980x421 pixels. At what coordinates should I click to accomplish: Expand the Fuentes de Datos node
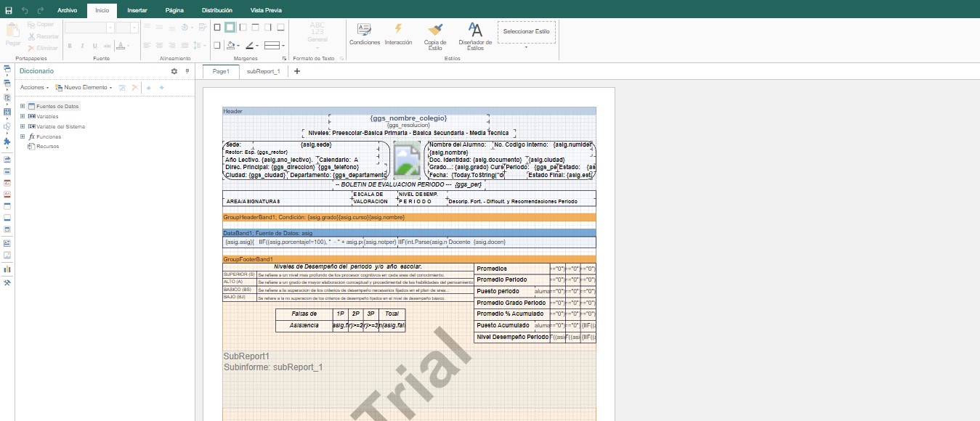coord(23,106)
